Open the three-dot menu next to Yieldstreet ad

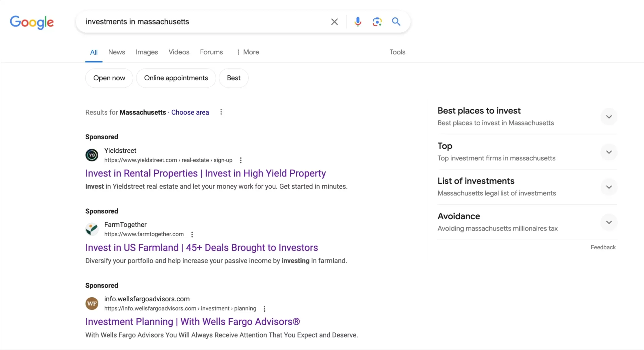click(241, 160)
